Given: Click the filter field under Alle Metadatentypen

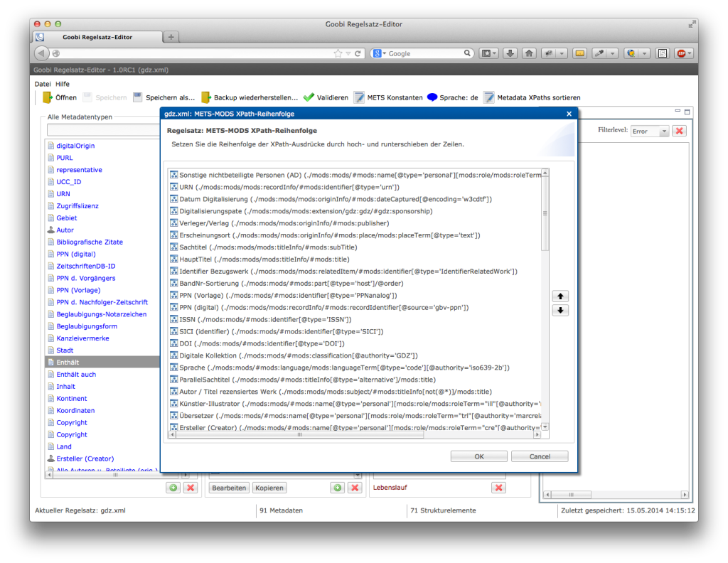Looking at the screenshot, I should point(104,130).
